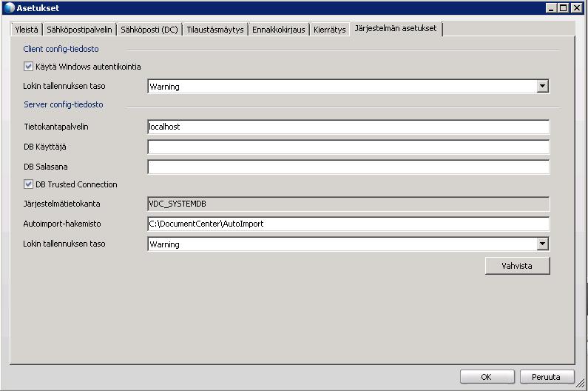Switch to the Yleistä tab
Screen dimensions: 588x391
(27, 30)
